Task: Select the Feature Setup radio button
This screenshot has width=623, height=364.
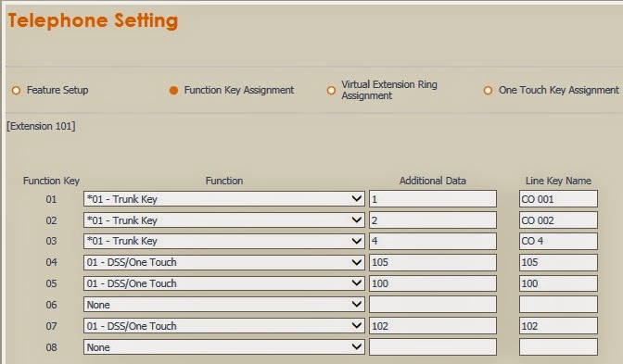Action: [x=17, y=91]
